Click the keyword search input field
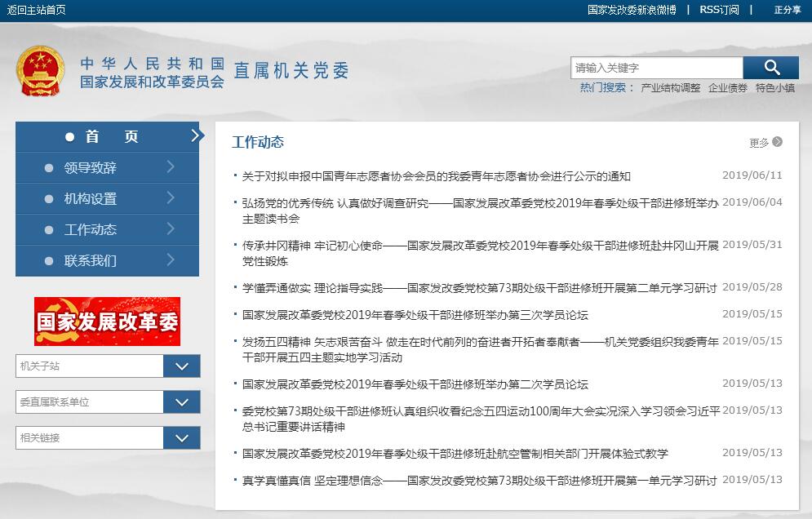812x519 pixels. [656, 68]
